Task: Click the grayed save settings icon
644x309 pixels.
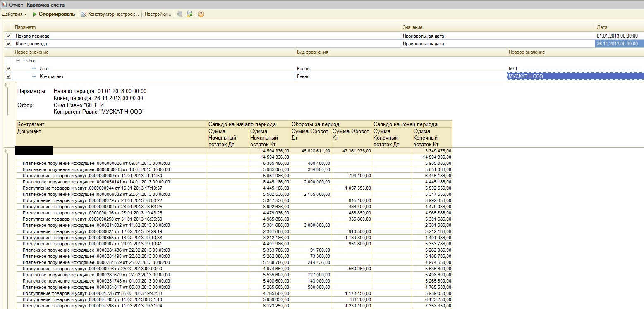Action: 180,14
